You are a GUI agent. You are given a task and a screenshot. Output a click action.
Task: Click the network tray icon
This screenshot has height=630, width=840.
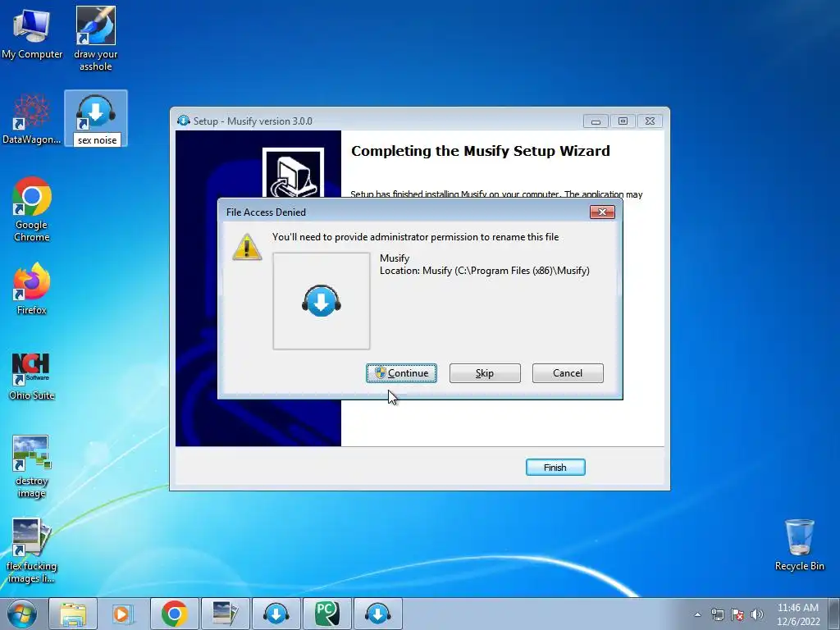[717, 614]
